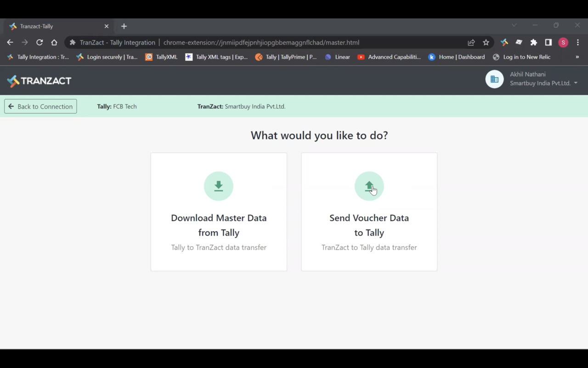Click the Tally to TranZact data transfer text
Screen dimensions: 588x368
coord(219,247)
